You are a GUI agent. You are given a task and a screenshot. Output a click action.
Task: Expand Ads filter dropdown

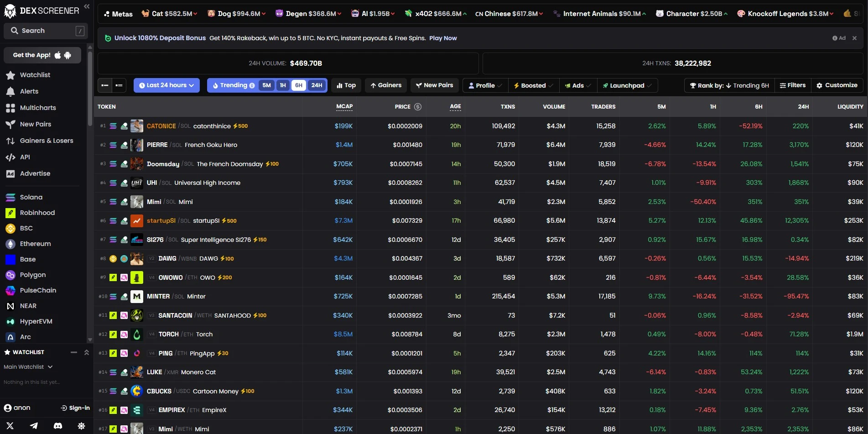578,85
